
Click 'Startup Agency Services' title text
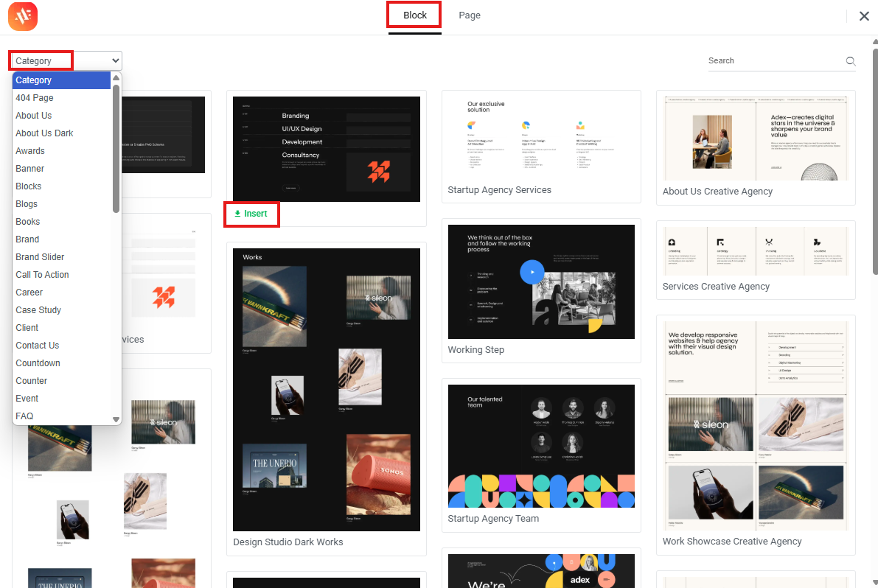tap(500, 190)
